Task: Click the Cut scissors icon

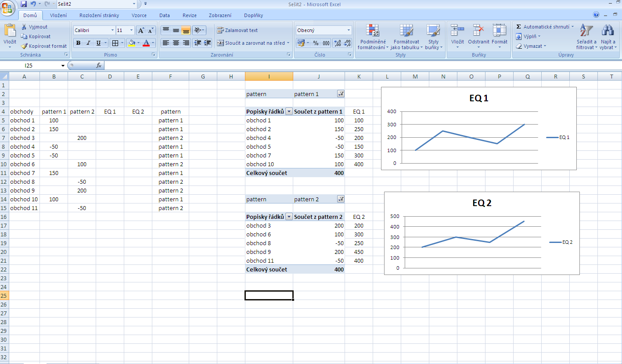Action: 25,27
